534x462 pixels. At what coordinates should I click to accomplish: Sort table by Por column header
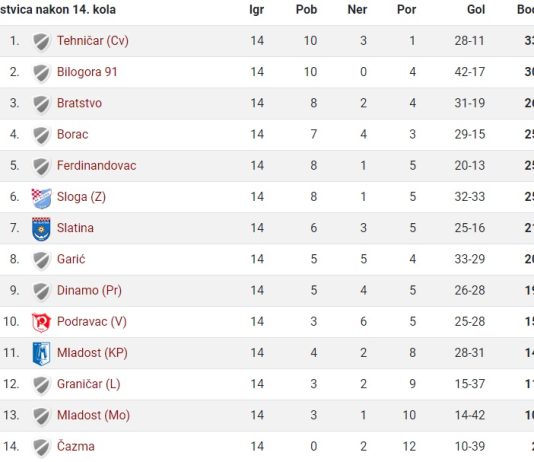(406, 10)
